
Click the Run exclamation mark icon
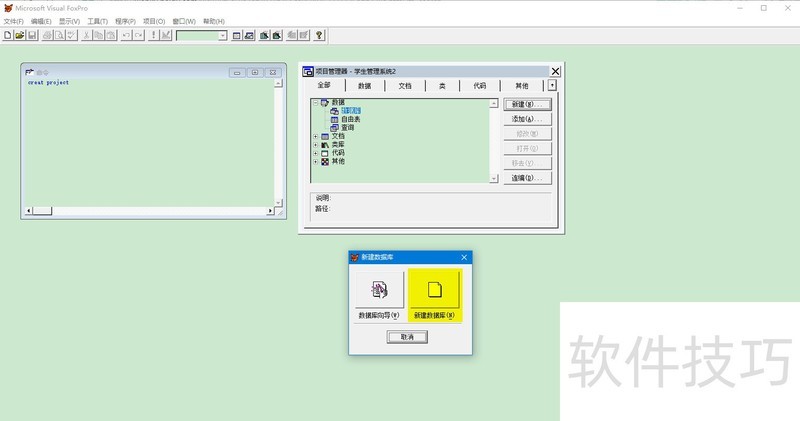click(x=153, y=35)
